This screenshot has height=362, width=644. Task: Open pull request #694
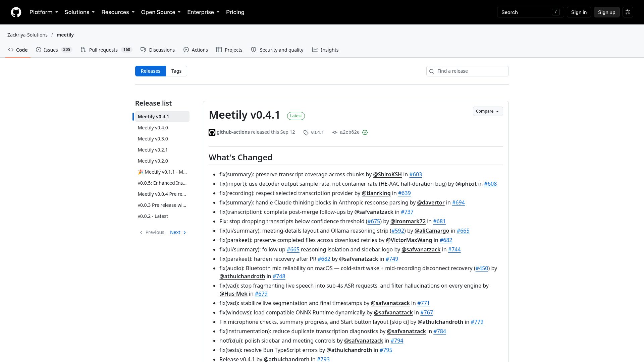click(459, 202)
